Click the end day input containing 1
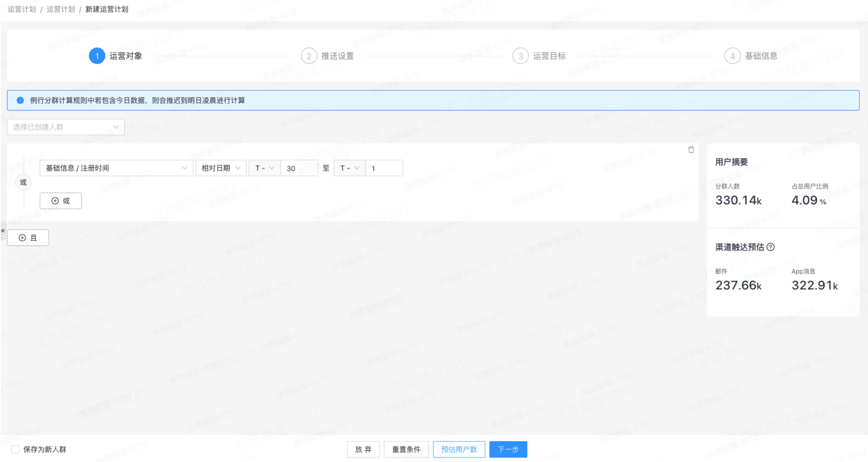 pyautogui.click(x=384, y=168)
